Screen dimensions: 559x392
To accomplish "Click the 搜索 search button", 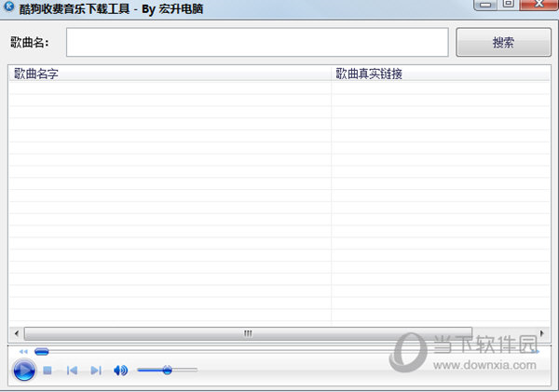I will pyautogui.click(x=503, y=42).
